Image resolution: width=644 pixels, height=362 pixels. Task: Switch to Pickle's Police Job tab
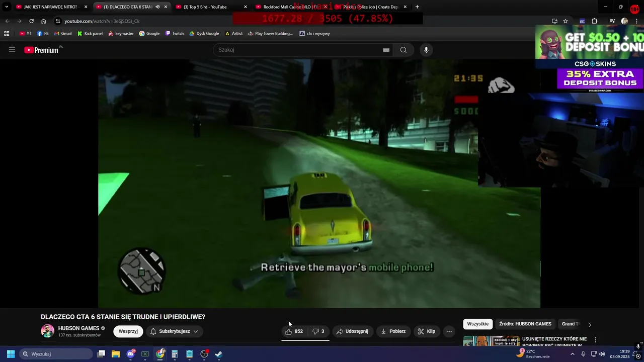coord(371,7)
